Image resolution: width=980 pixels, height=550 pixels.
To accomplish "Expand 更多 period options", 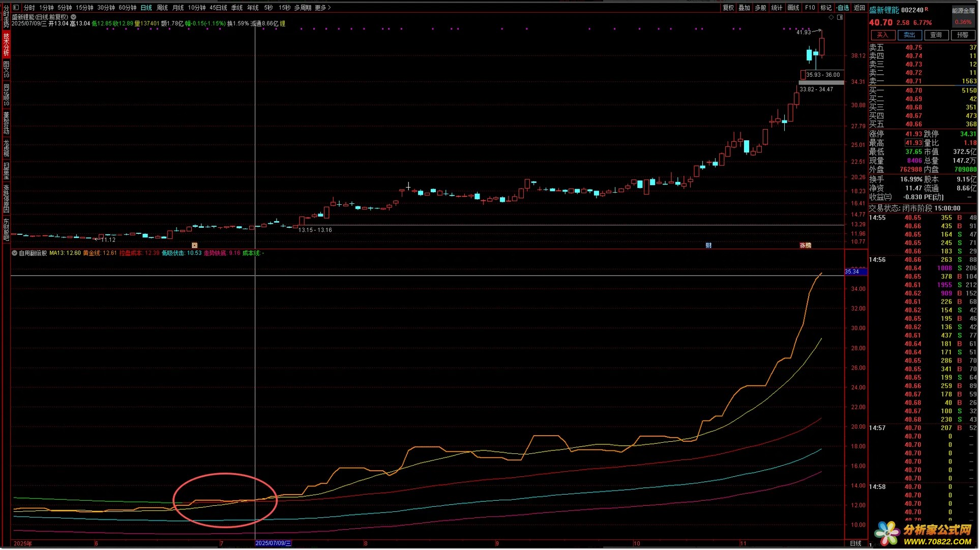I will point(322,8).
